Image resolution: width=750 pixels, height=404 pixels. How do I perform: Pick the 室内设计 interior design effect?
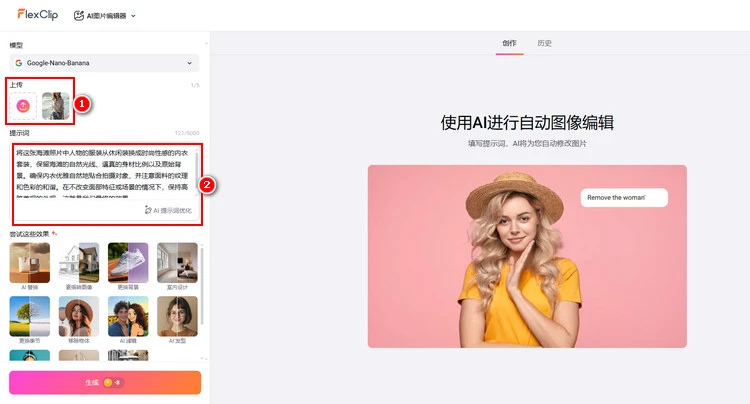(x=177, y=263)
